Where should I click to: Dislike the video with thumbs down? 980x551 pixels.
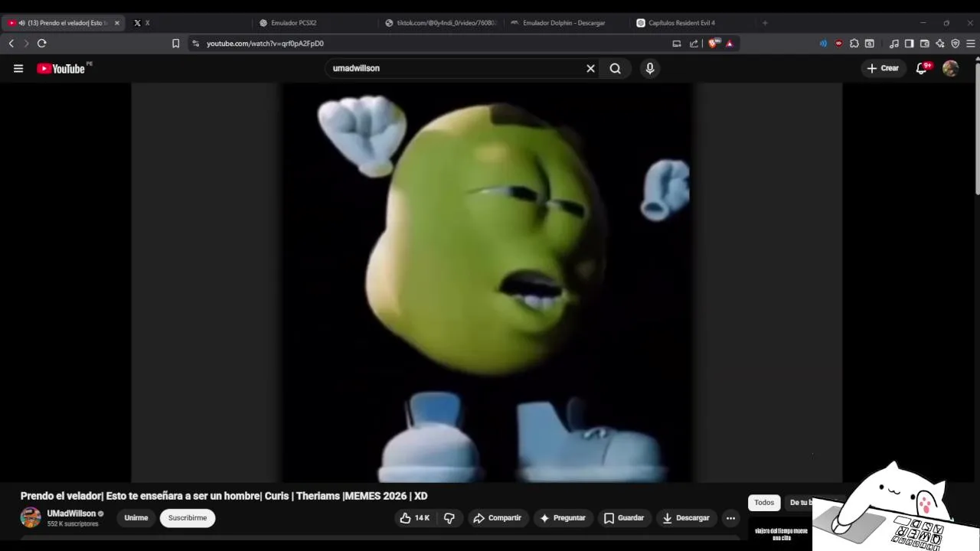[449, 518]
